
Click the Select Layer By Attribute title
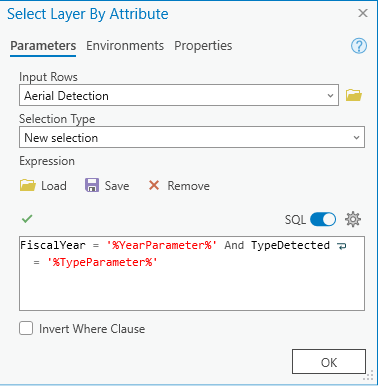coord(88,14)
